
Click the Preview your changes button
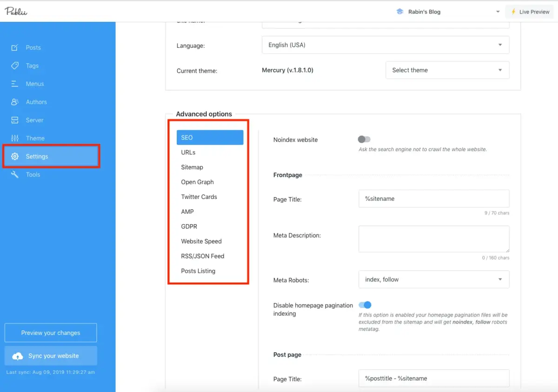(x=50, y=332)
